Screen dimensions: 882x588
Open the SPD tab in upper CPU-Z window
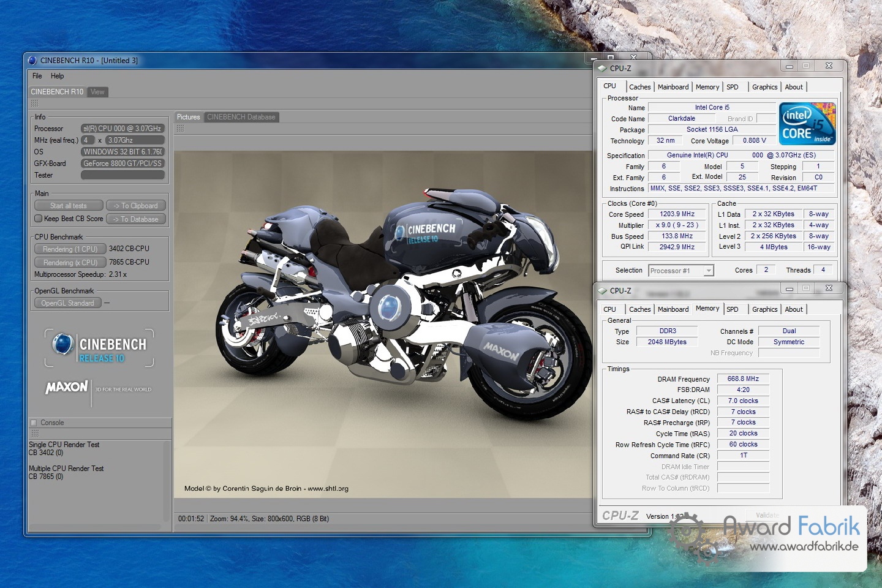click(x=733, y=87)
